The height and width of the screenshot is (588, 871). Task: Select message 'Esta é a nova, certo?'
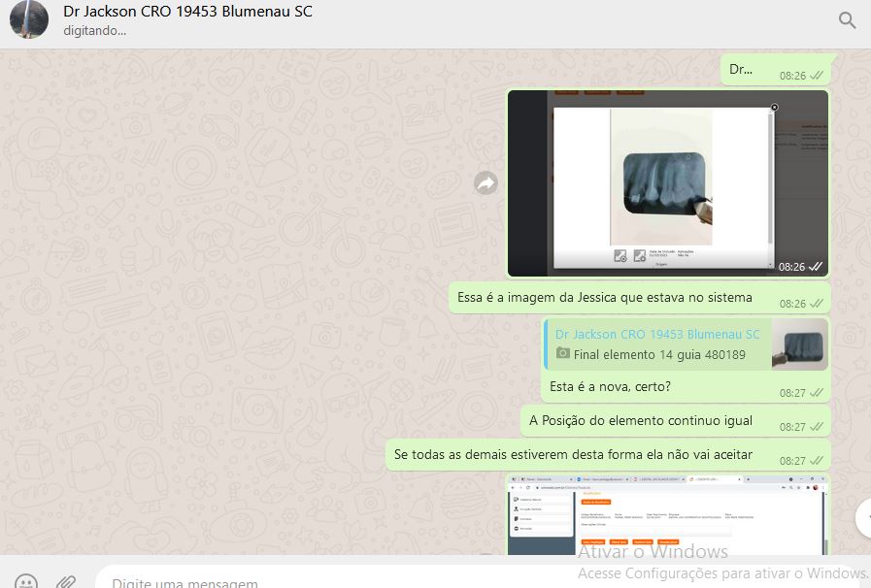pos(610,386)
